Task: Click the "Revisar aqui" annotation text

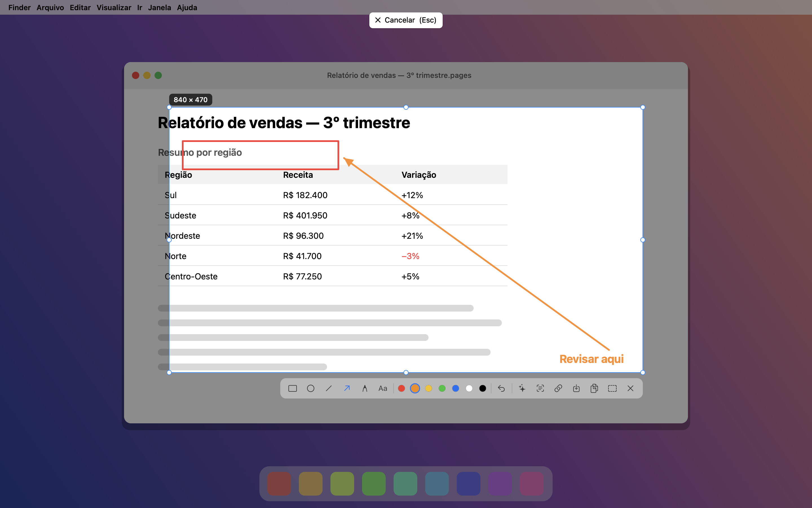Action: 591,359
